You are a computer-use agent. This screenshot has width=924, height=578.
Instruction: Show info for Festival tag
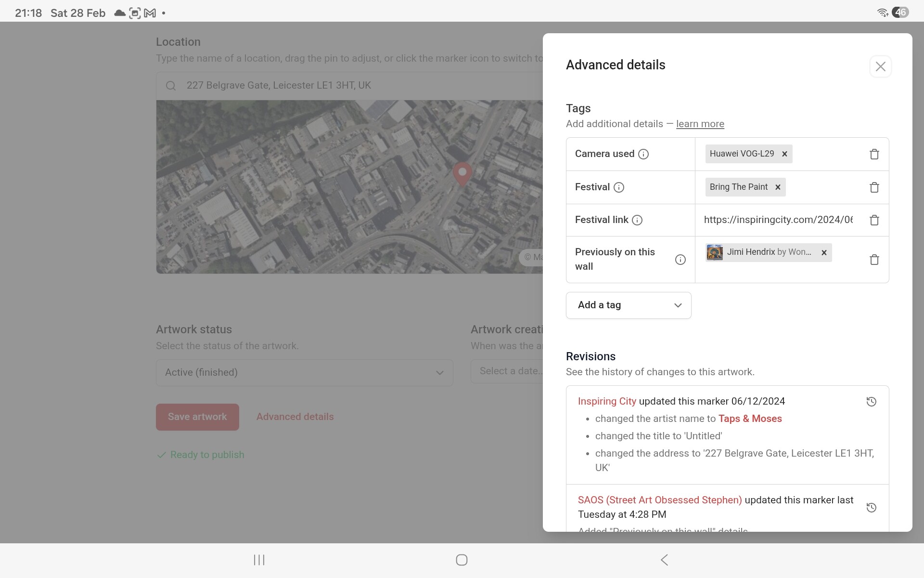(619, 187)
